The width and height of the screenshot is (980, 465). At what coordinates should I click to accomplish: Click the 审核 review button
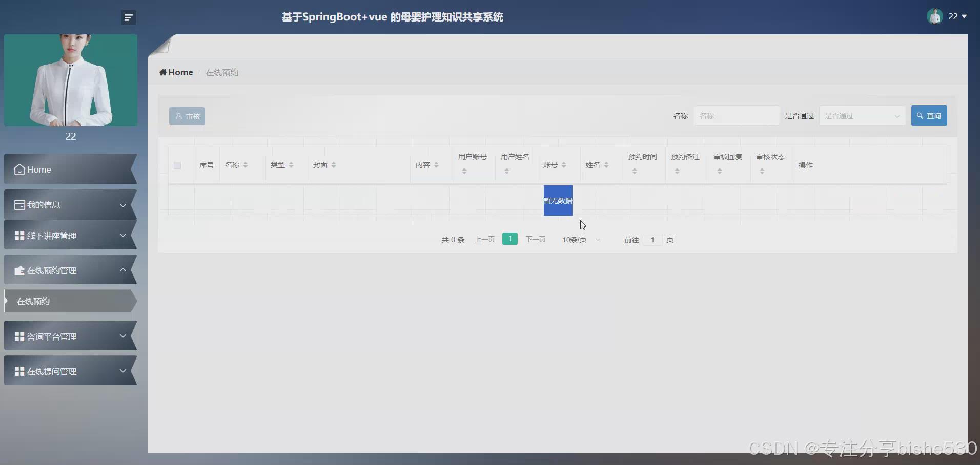187,116
